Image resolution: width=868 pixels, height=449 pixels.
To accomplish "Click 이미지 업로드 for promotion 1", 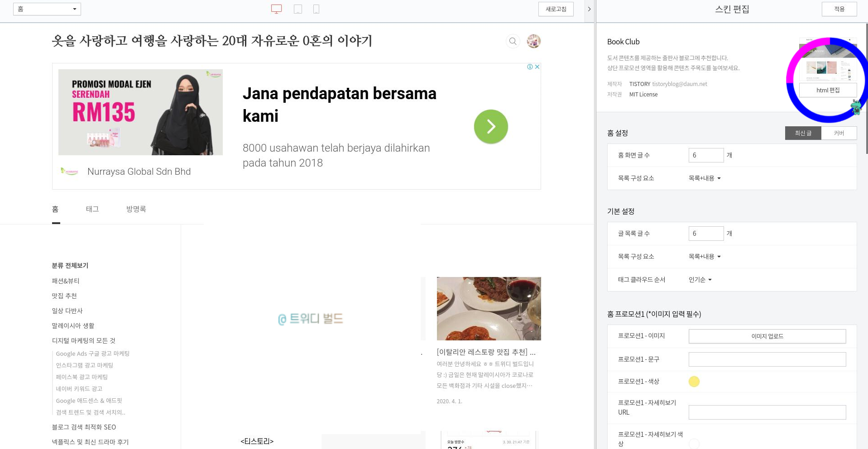I will [x=767, y=336].
